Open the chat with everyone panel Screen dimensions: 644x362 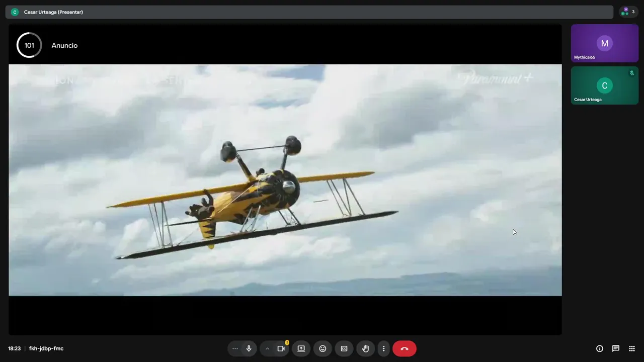point(616,348)
